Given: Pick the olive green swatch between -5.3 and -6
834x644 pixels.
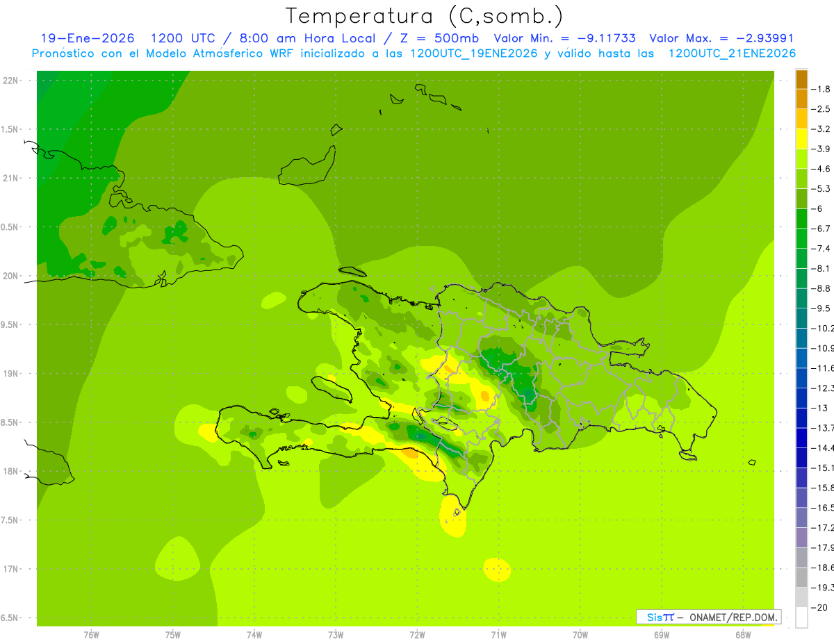Looking at the screenshot, I should click(801, 199).
